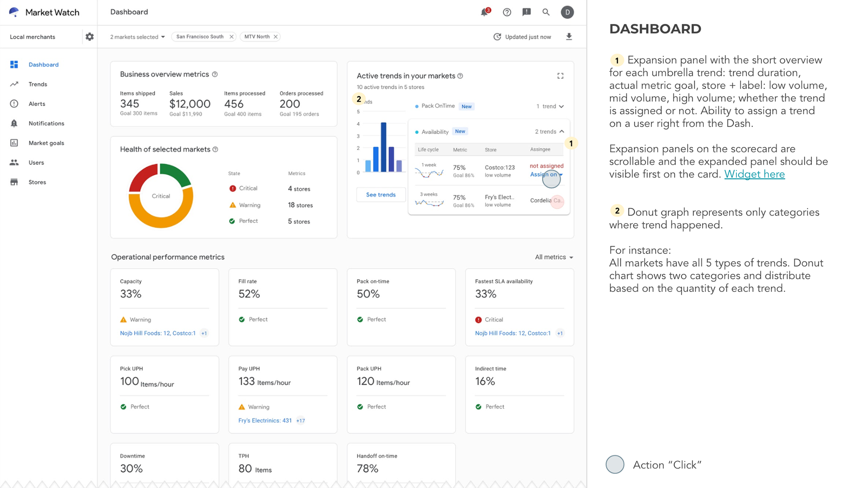Open Nojb Hill Foods link in Fastest SLA card
The height and width of the screenshot is (488, 868).
[513, 333]
